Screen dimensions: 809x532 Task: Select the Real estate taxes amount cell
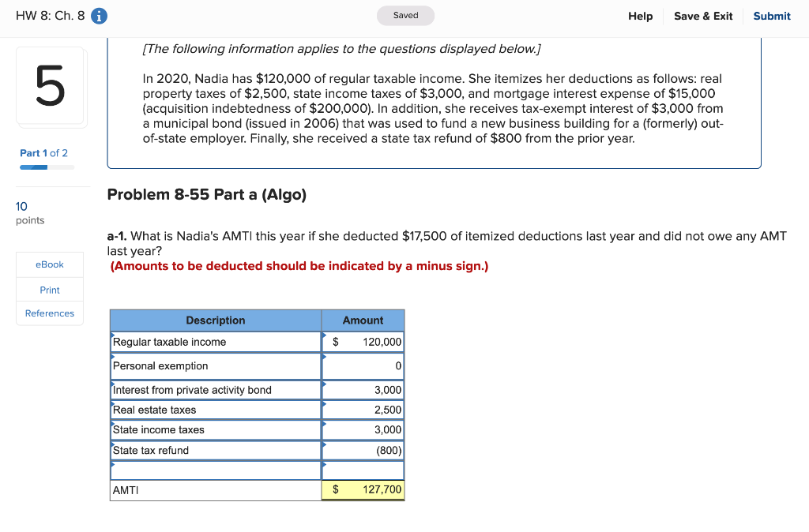coord(363,410)
